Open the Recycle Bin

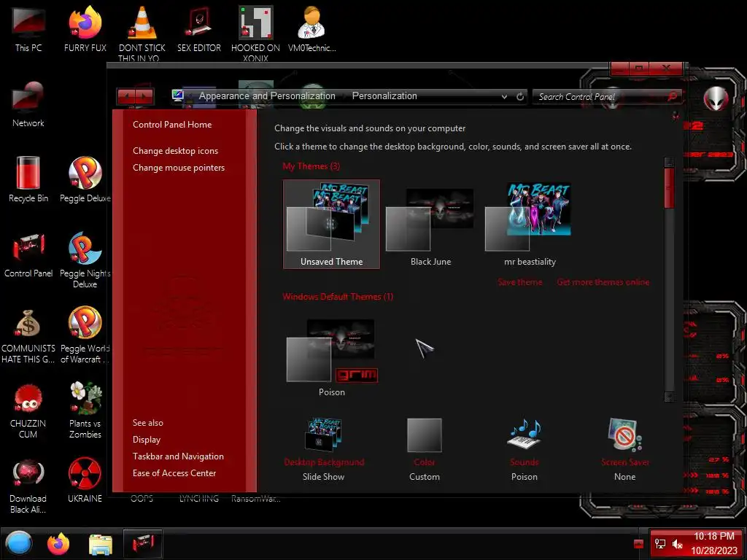28,180
